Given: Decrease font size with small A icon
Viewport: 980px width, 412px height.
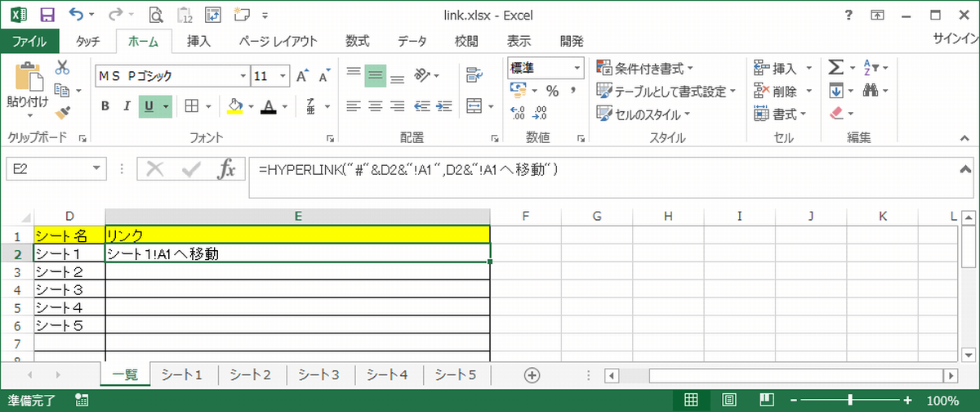Looking at the screenshot, I should 323,76.
